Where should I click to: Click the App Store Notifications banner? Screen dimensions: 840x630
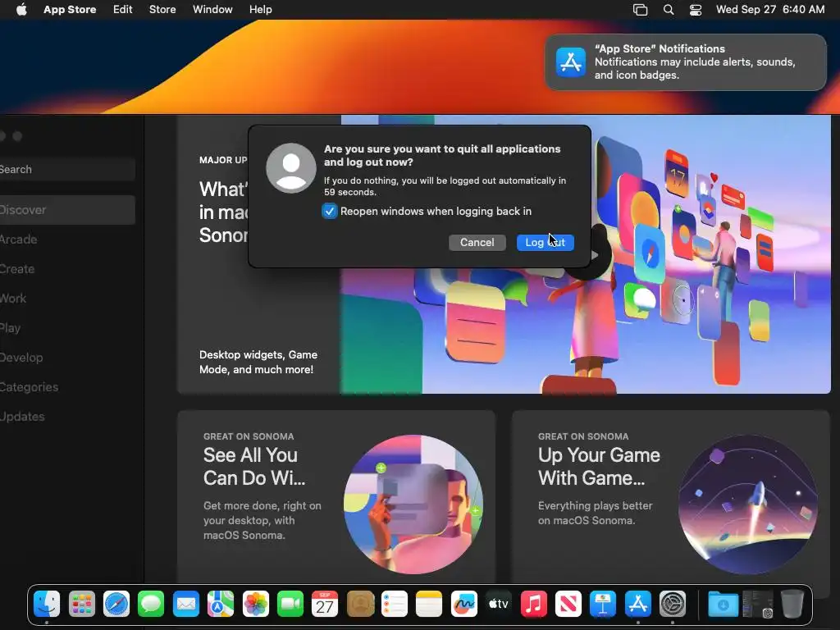[686, 62]
